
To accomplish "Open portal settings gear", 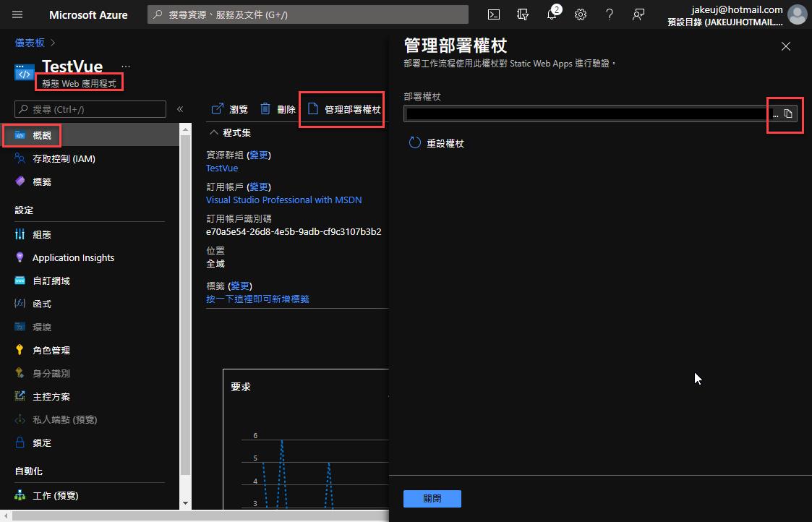I will (x=580, y=14).
